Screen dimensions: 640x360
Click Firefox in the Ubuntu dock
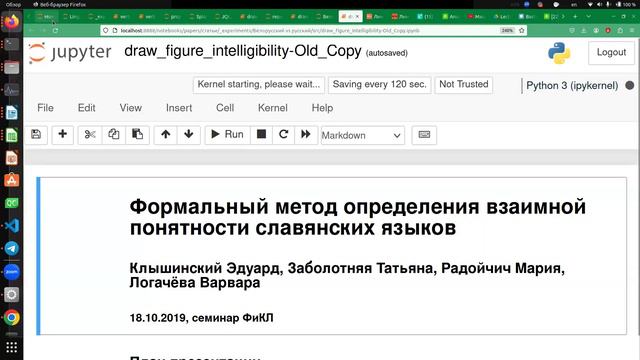pos(11,21)
